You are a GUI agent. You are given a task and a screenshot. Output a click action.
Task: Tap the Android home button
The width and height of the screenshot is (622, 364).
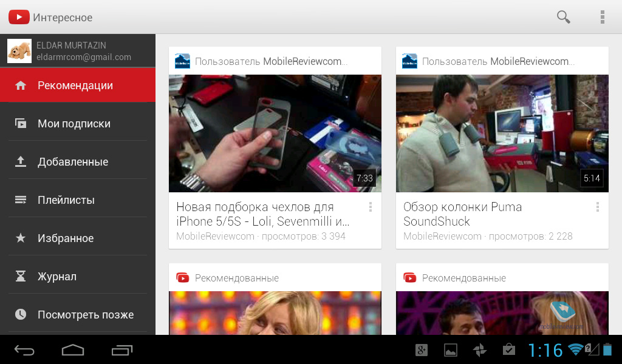tap(73, 350)
